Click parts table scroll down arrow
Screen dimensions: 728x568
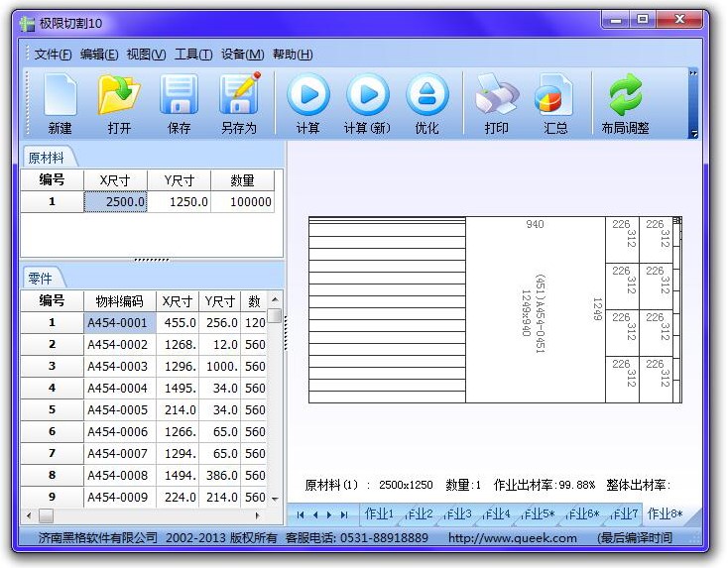pyautogui.click(x=275, y=500)
